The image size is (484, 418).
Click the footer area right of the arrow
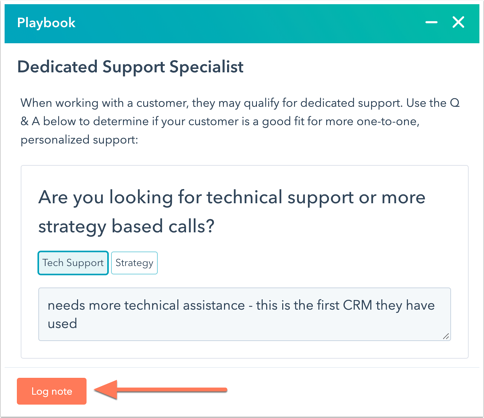tap(353, 391)
